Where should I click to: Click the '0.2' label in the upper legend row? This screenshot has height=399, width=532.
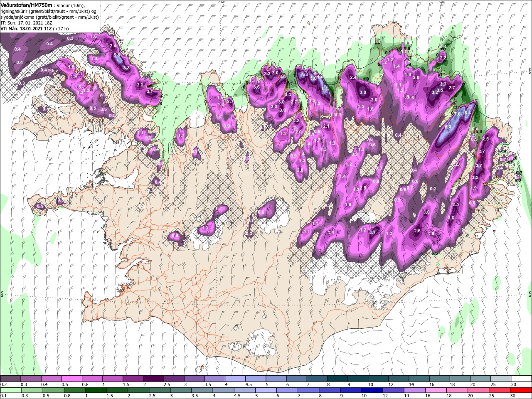pos(4,384)
